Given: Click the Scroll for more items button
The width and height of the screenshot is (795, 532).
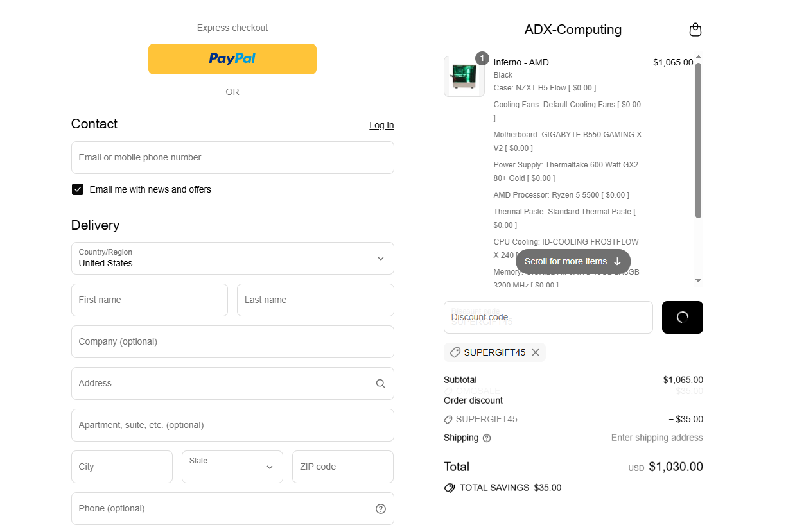Looking at the screenshot, I should tap(573, 261).
